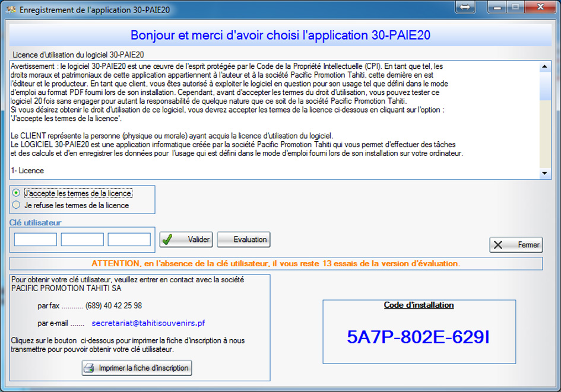Image resolution: width=561 pixels, height=392 pixels.
Task: Click the 'Code d'installation' heading
Action: point(419,305)
